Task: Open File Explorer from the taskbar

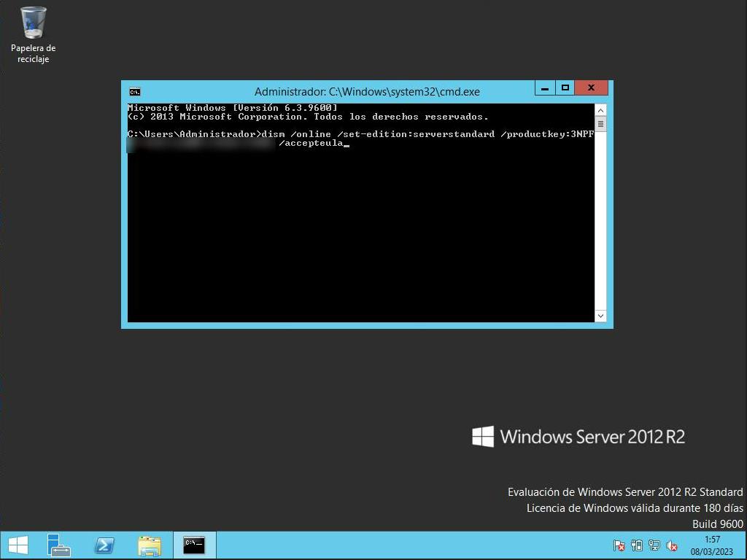Action: click(150, 545)
